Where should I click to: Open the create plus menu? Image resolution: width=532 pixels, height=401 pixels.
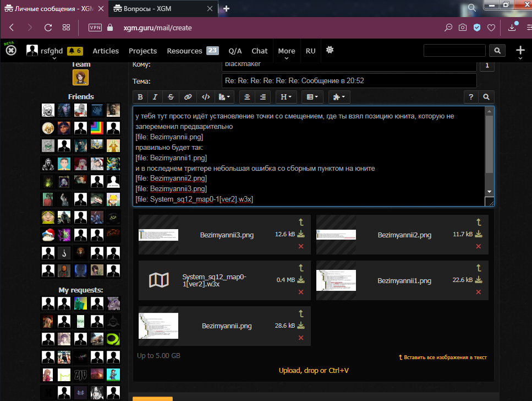coord(520,51)
